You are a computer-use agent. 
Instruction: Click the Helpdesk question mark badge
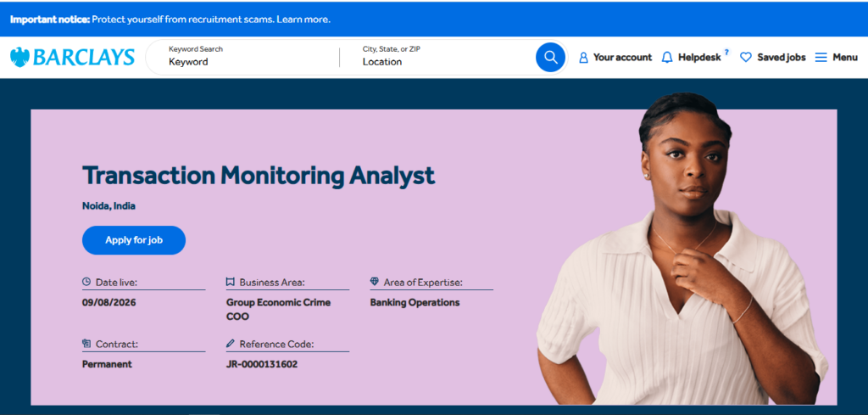pos(726,52)
